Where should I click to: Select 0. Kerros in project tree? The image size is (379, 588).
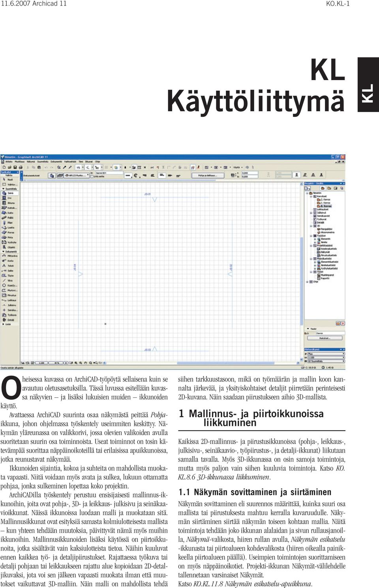(325, 206)
